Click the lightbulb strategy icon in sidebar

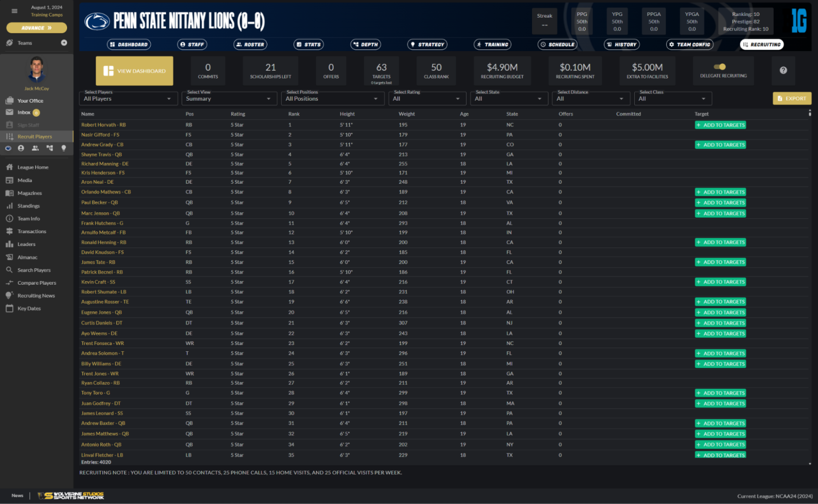63,148
